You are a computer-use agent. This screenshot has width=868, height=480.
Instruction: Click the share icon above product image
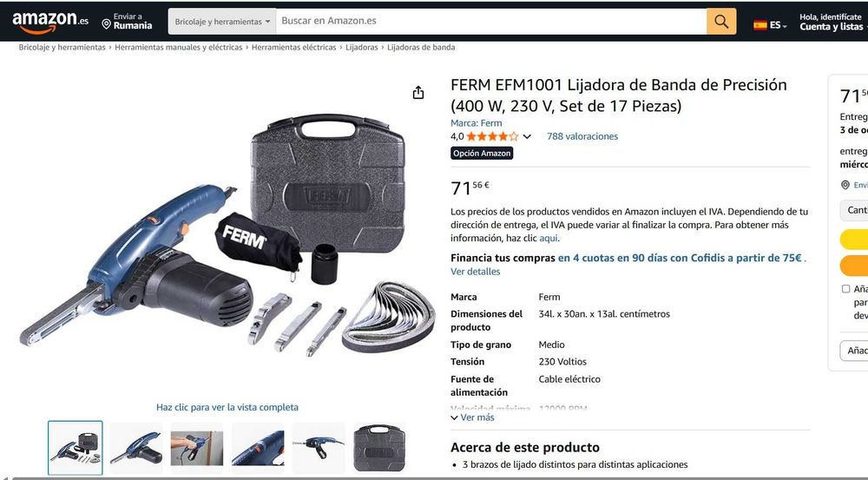pos(418,93)
